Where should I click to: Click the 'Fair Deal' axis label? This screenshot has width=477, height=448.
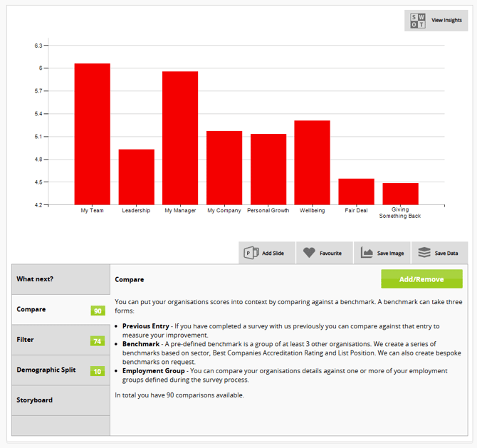[356, 210]
